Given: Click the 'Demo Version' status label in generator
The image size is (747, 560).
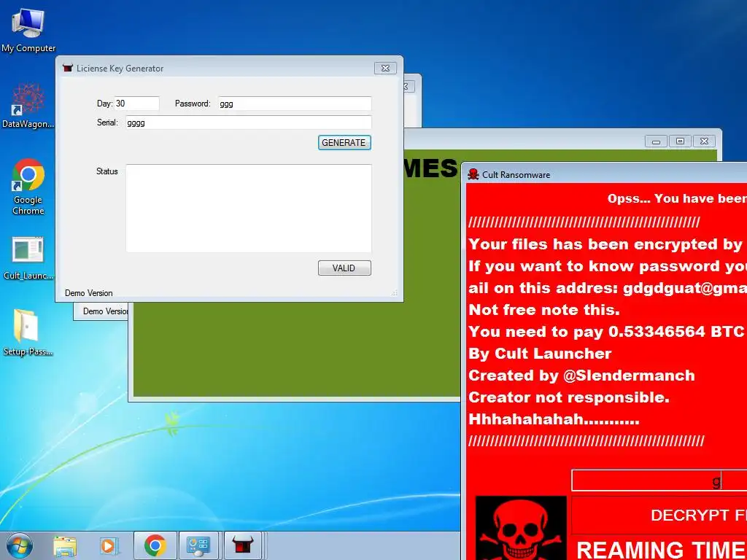Looking at the screenshot, I should (88, 293).
